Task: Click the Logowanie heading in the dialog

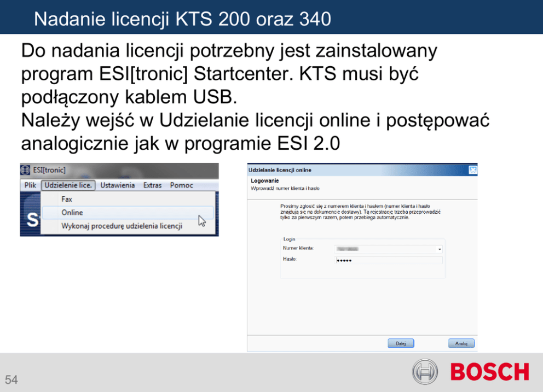Action: coord(265,180)
